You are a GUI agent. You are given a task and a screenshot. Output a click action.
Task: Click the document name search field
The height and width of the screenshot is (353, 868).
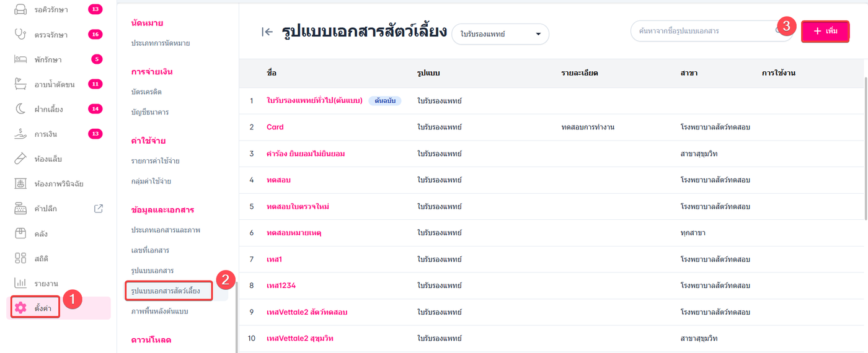click(704, 31)
